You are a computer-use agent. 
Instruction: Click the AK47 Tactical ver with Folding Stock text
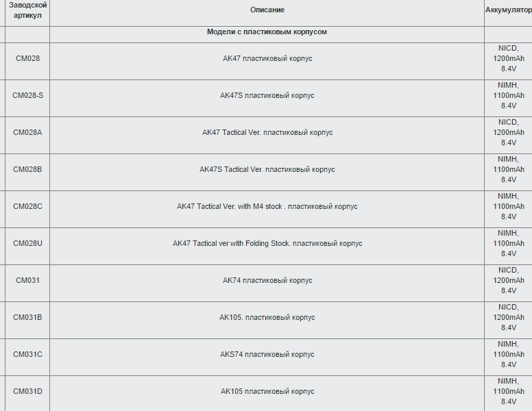(x=267, y=243)
